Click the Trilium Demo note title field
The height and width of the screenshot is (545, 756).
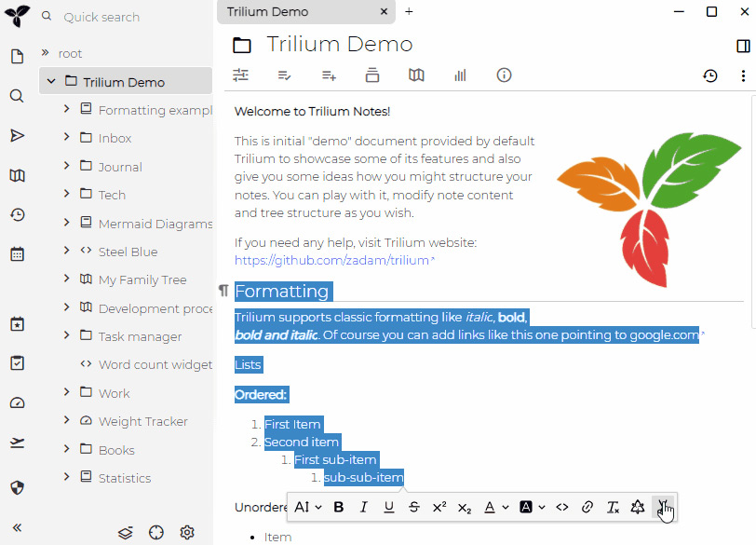tap(340, 45)
